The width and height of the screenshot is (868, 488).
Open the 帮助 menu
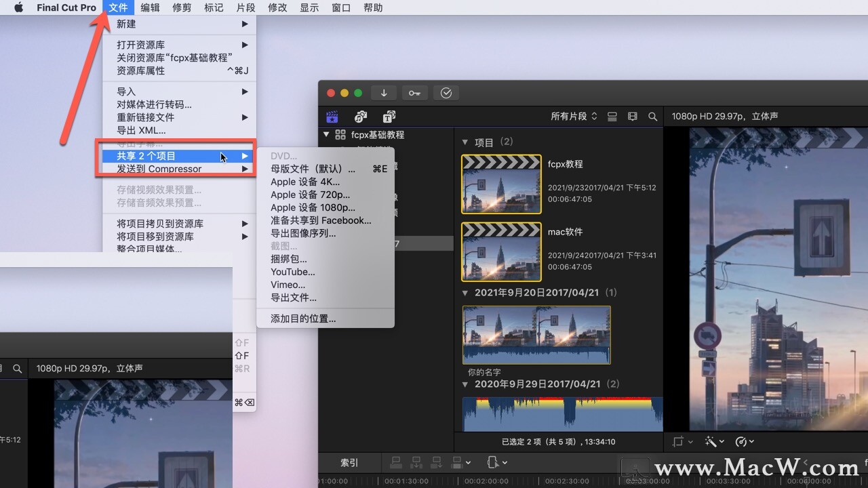pyautogui.click(x=373, y=7)
